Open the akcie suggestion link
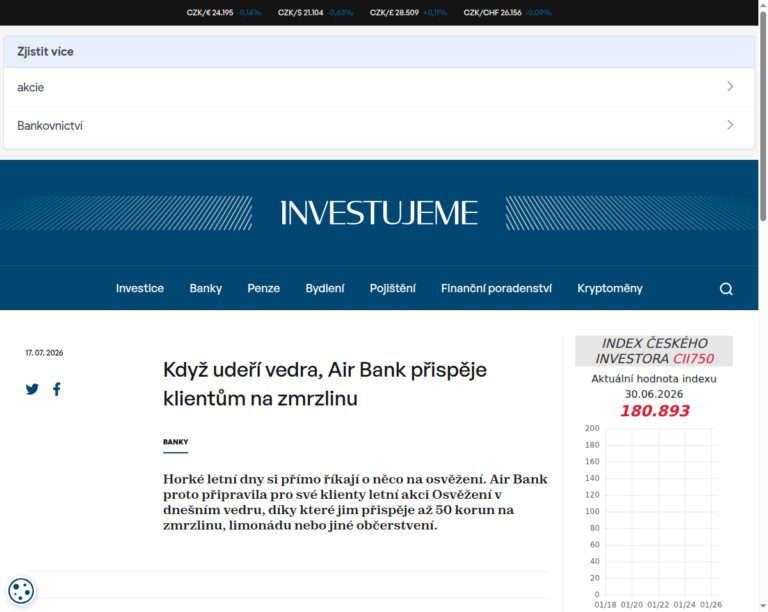This screenshot has width=768, height=612. (379, 87)
